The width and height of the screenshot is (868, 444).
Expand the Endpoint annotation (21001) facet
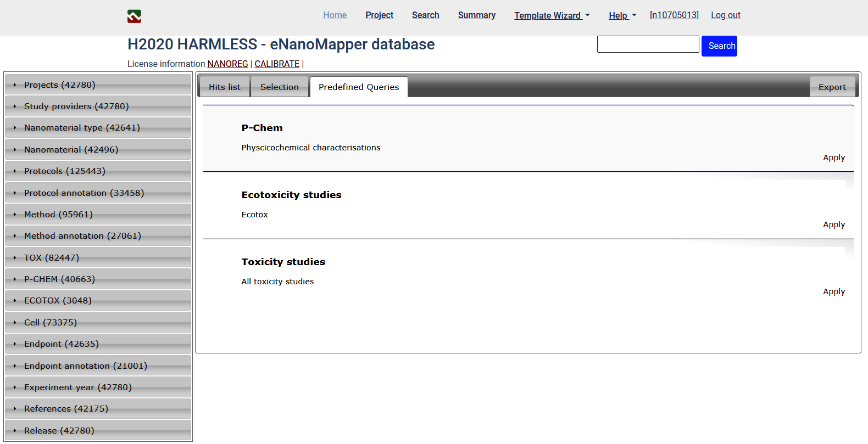pyautogui.click(x=98, y=366)
